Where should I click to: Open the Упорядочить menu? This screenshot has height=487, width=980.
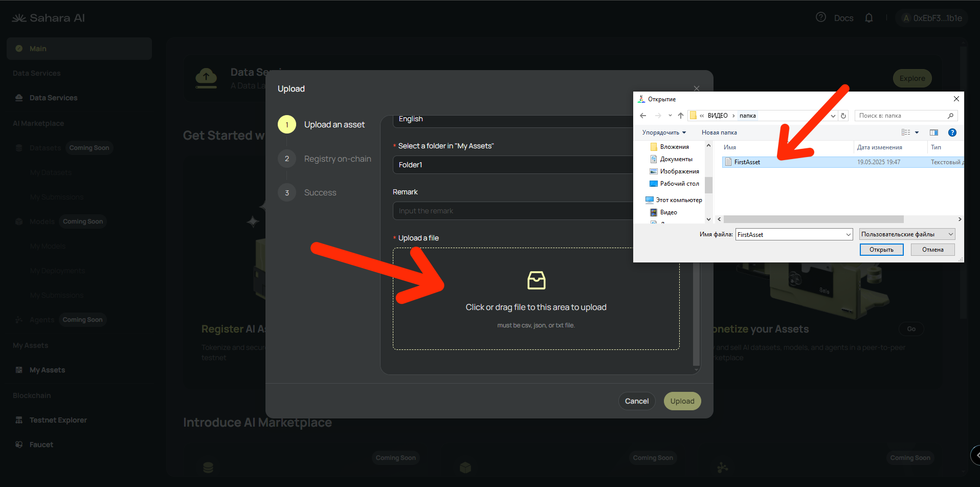(664, 132)
